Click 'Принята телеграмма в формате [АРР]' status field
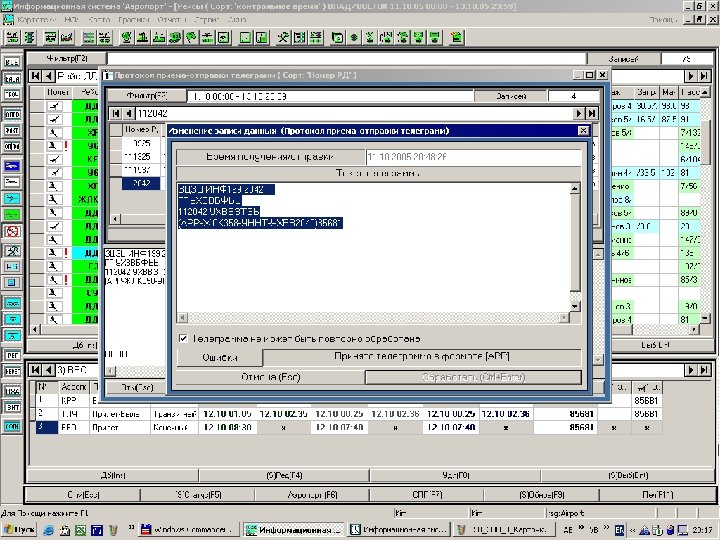720x540 pixels. 422,356
